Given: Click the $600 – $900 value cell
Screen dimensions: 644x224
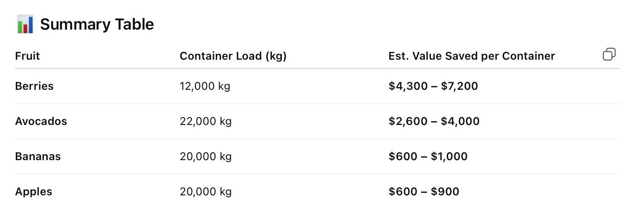Looking at the screenshot, I should tap(424, 192).
